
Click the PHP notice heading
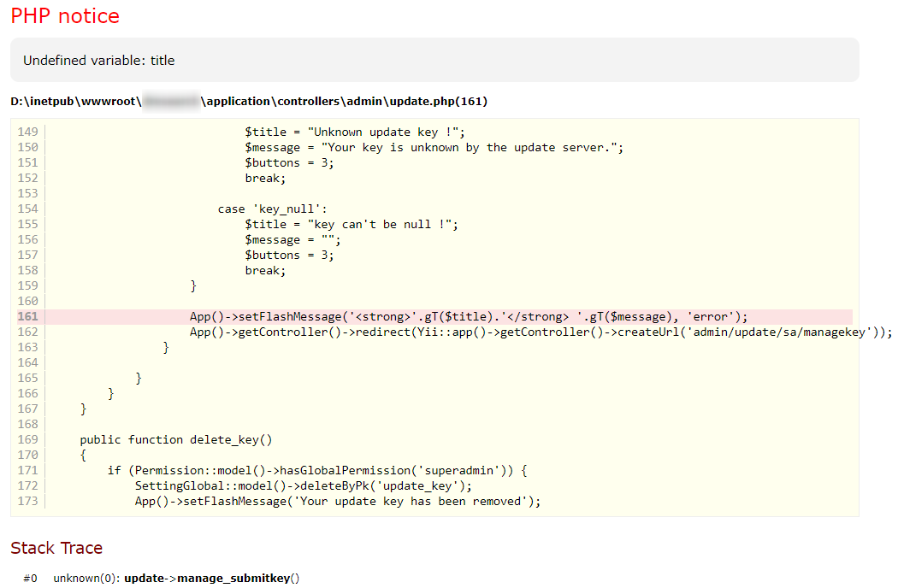[65, 16]
